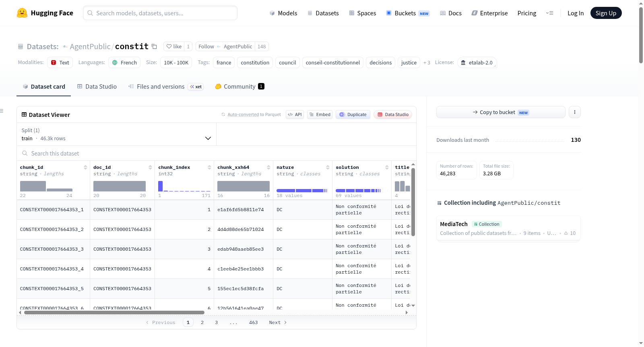644x347 pixels.
Task: Open the left sidebar toggle icon
Action: [2, 111]
